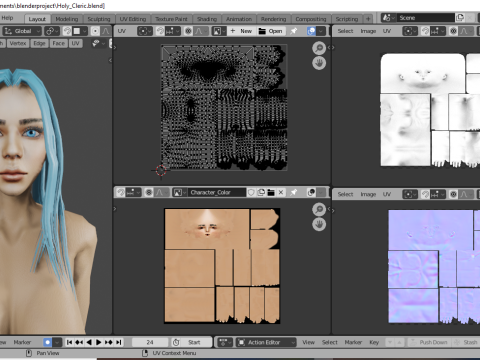
Task: Open the proportional falloff menu in the 3D viewport
Action: [106, 31]
